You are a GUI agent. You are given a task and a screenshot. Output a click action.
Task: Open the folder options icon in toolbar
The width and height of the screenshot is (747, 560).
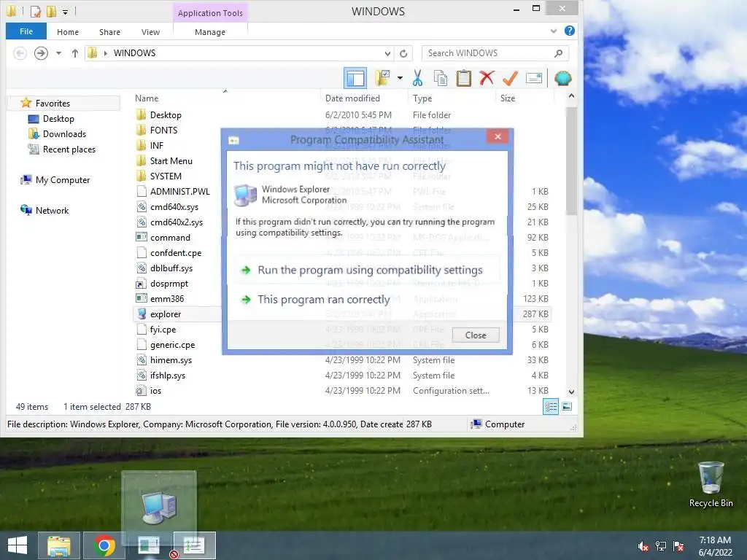382,77
